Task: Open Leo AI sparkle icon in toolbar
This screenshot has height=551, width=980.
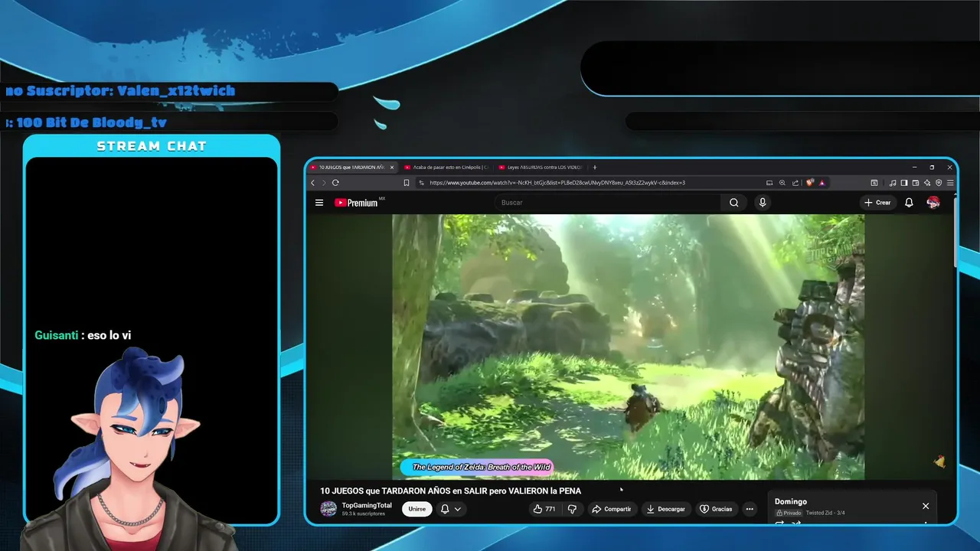Action: (927, 183)
